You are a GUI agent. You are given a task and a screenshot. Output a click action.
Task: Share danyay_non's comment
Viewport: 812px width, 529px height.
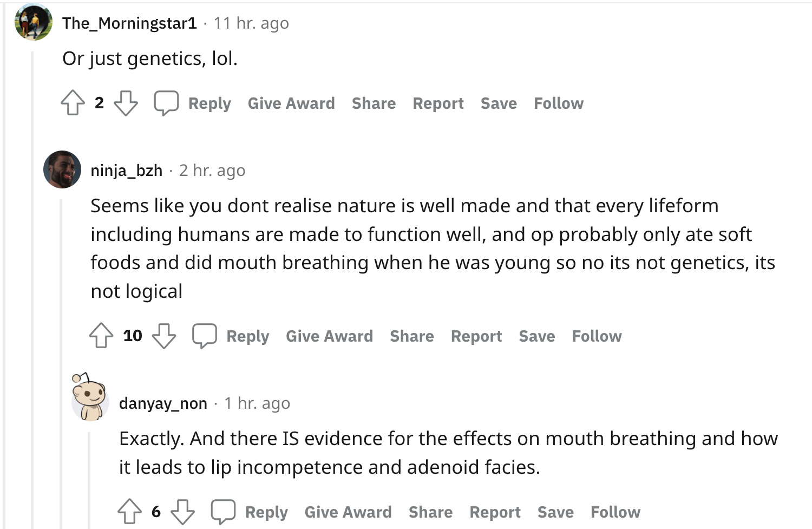[430, 512]
